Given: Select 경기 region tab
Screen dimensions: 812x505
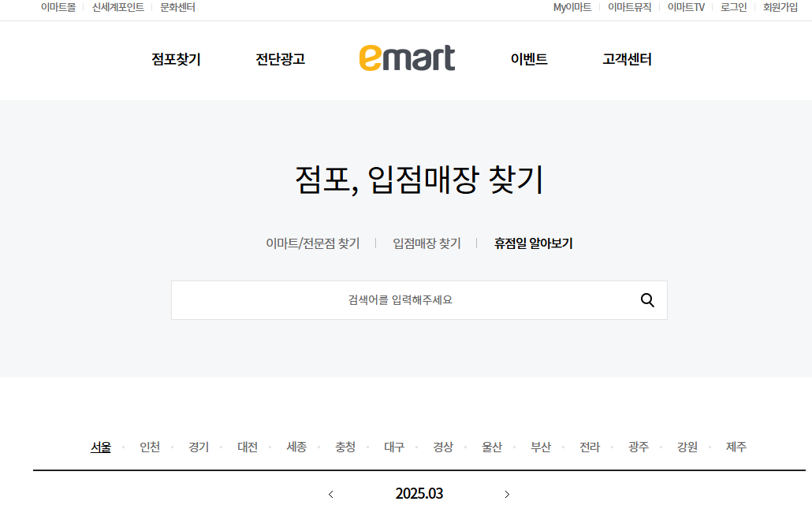Looking at the screenshot, I should tap(199, 447).
